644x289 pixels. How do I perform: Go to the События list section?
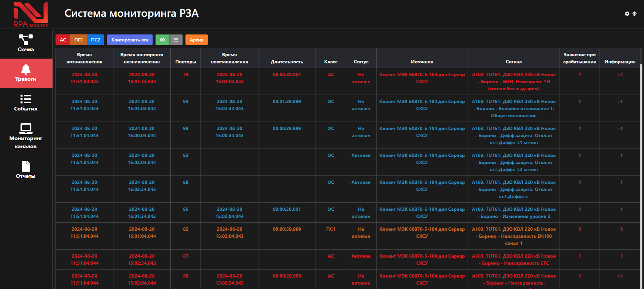click(26, 103)
